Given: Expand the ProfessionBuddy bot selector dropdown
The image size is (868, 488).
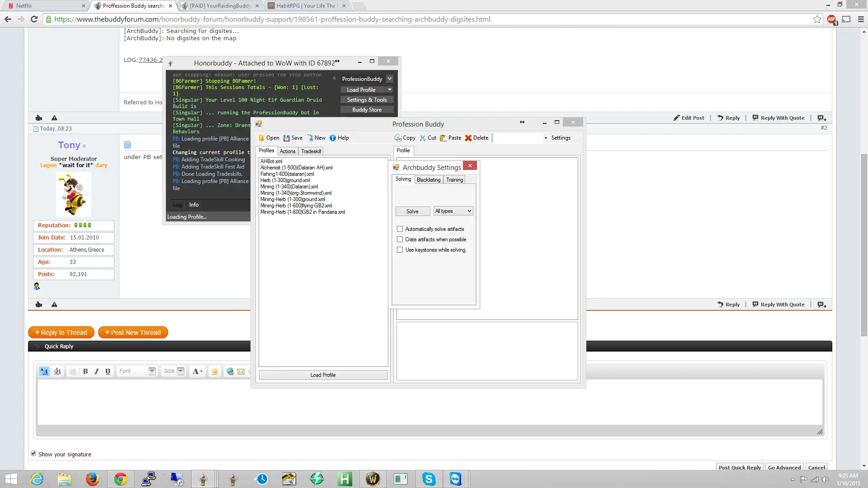Looking at the screenshot, I should [x=390, y=79].
